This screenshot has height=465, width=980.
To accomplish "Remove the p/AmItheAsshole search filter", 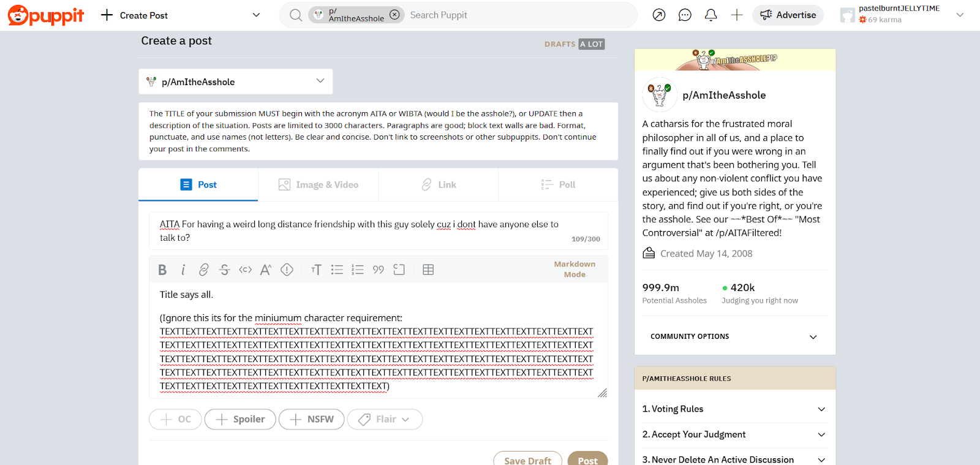I will coord(394,15).
